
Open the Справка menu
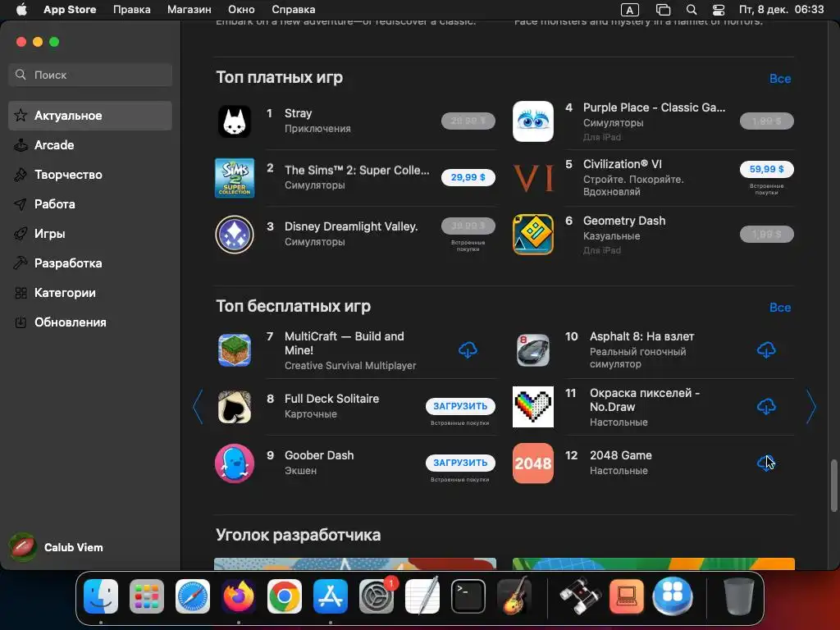[294, 10]
